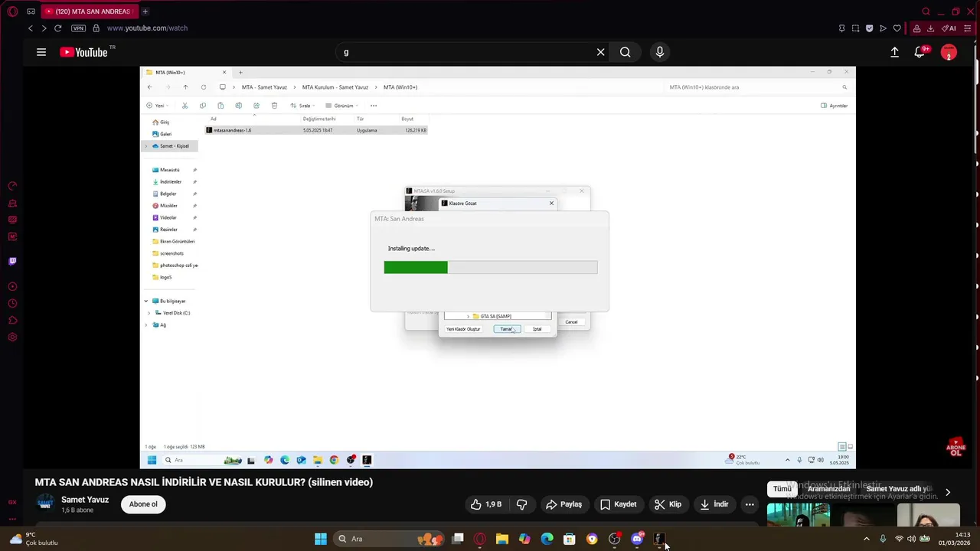The height and width of the screenshot is (551, 980).
Task: Open the weather widget on the taskbar
Action: tap(34, 539)
